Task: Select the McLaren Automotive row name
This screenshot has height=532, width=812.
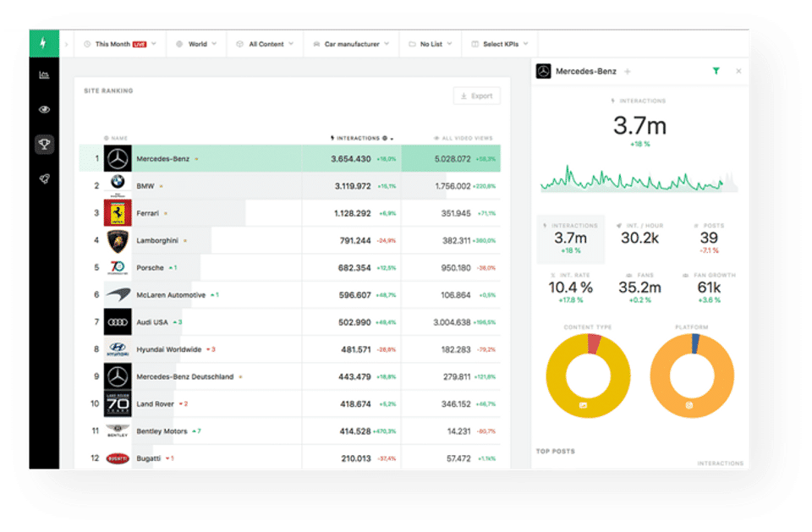Action: pos(171,294)
